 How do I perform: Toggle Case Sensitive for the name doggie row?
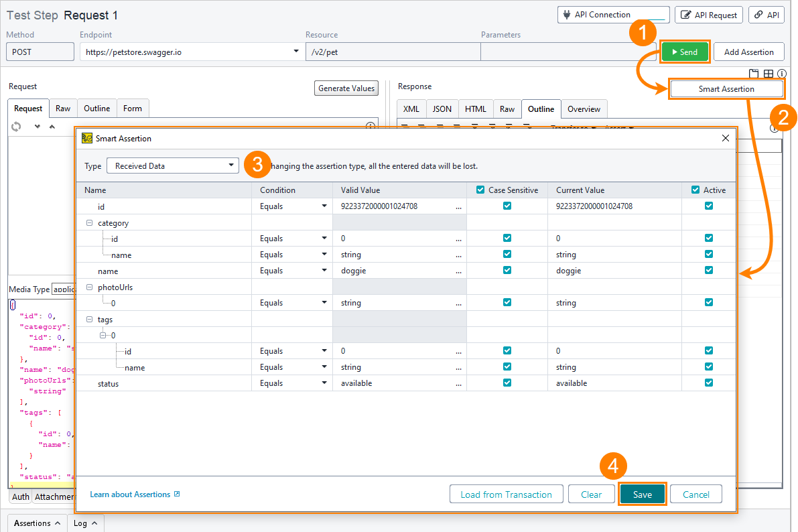507,271
